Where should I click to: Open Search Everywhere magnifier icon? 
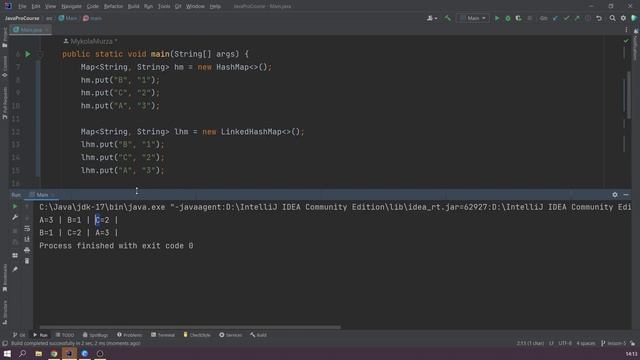tap(612, 18)
